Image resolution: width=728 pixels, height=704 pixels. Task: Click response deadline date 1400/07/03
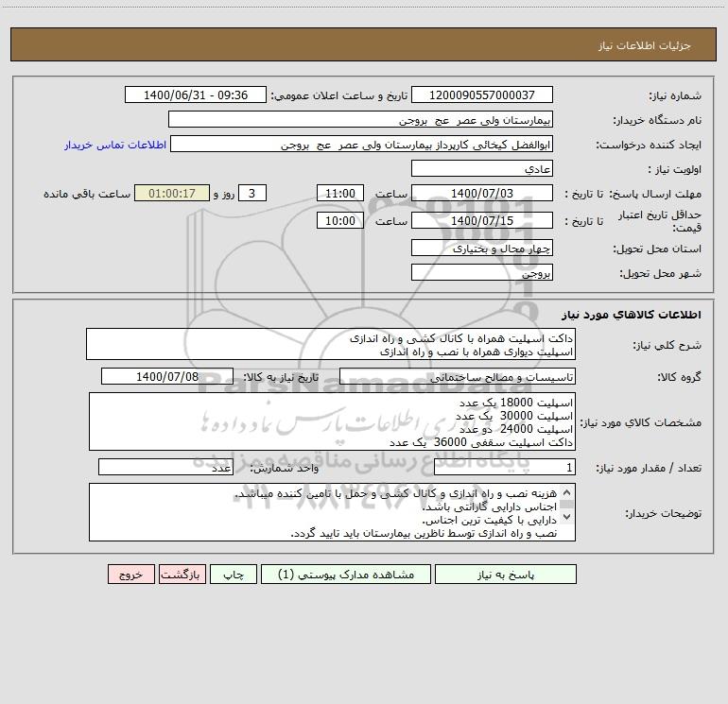click(x=482, y=193)
